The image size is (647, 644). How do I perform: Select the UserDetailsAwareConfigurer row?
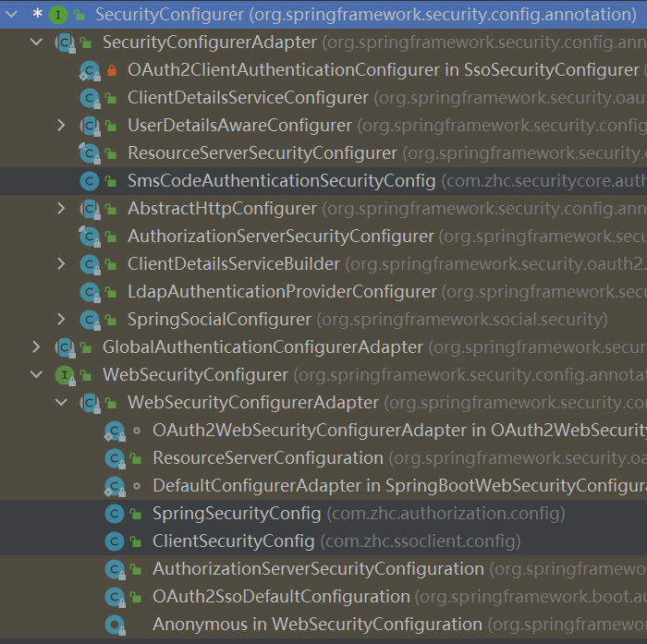(323, 126)
